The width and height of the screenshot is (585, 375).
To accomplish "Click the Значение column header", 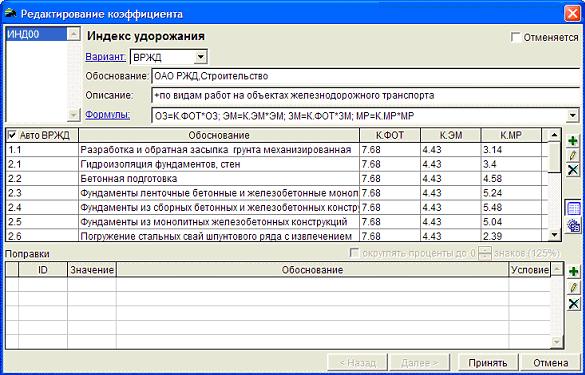I will pos(92,270).
